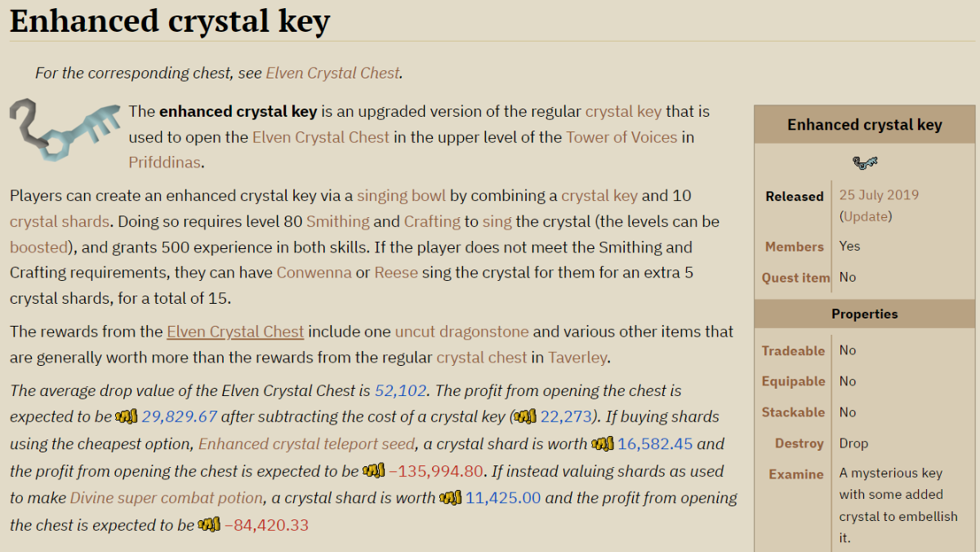Open the Elven Crystal Chest hatnote link

pos(332,73)
